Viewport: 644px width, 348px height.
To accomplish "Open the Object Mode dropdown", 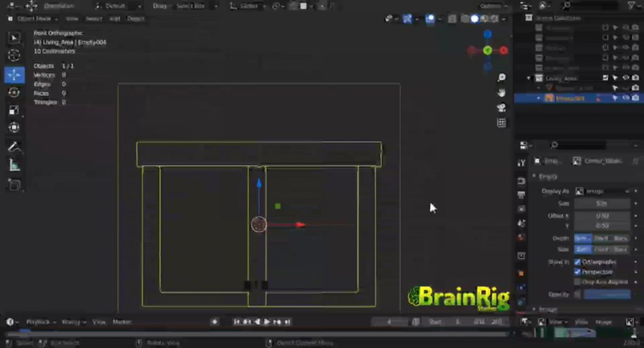I will coord(33,18).
